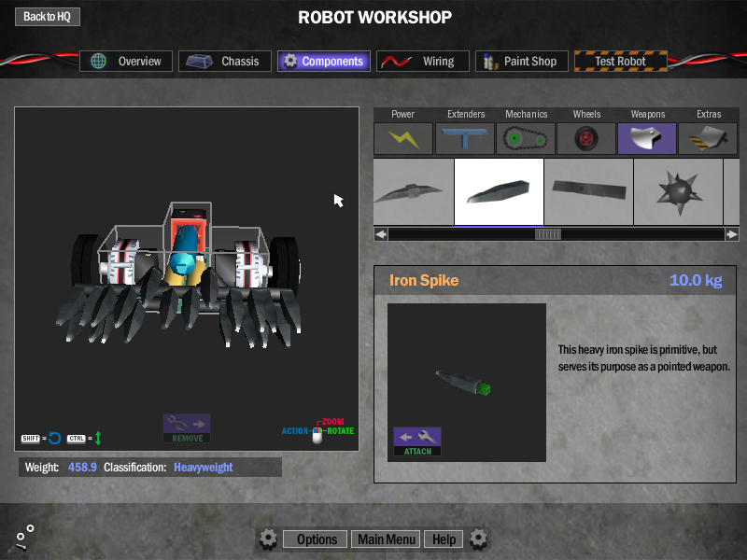Select the Extenders category icon

[464, 138]
